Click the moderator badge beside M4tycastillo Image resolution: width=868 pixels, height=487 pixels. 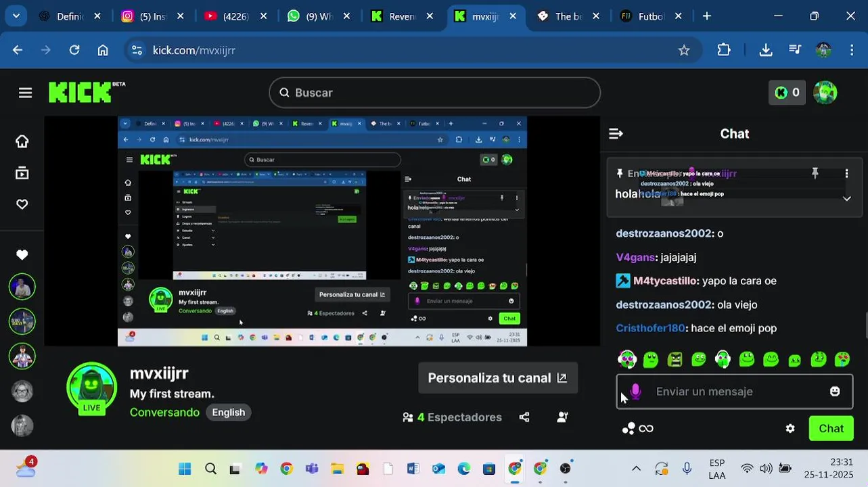623,281
